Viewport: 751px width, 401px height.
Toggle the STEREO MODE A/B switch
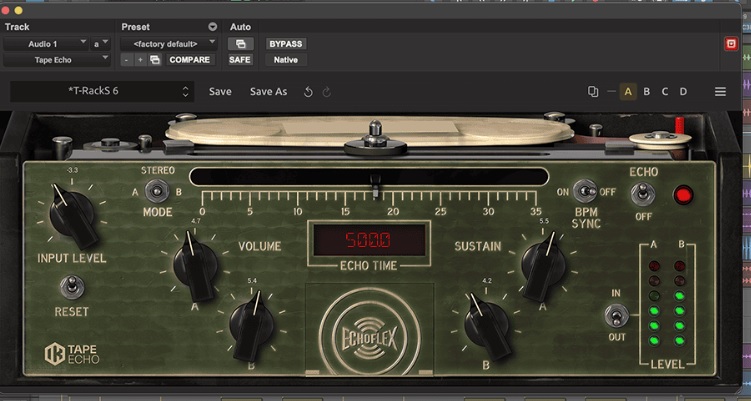[157, 191]
